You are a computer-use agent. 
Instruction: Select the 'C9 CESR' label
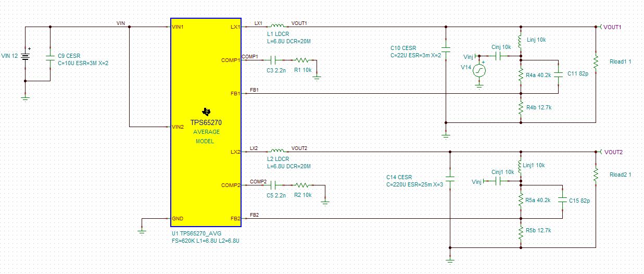pos(69,55)
